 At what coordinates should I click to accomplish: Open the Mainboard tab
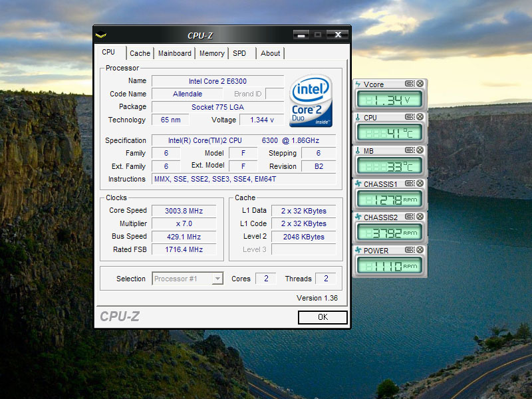pos(175,53)
